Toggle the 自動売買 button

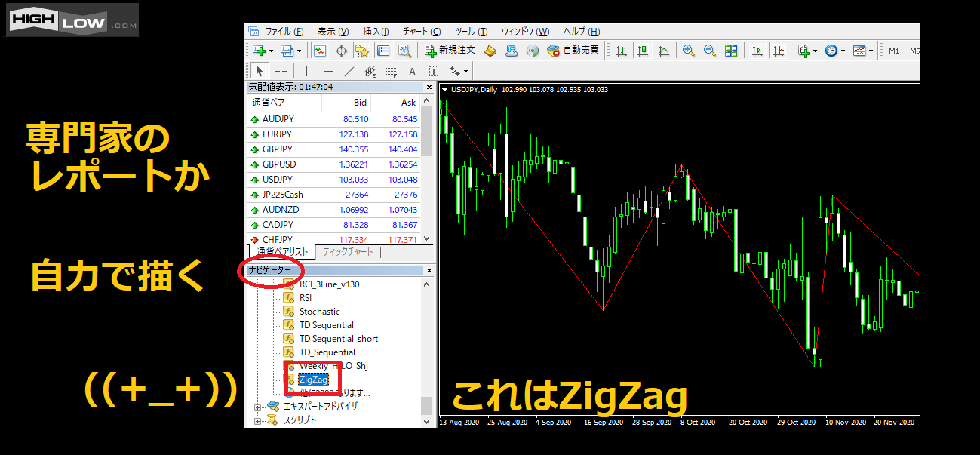coord(573,51)
